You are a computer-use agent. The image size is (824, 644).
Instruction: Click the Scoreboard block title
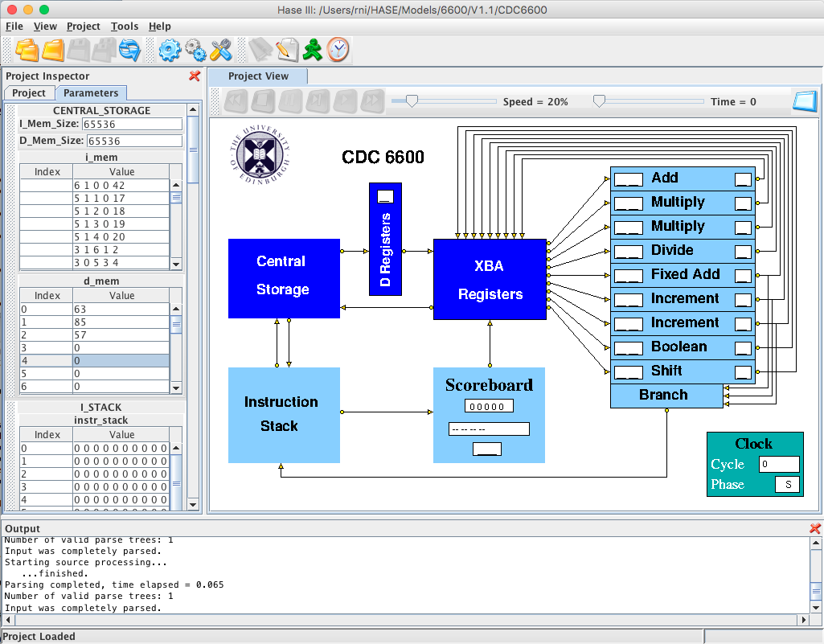pyautogui.click(x=490, y=385)
